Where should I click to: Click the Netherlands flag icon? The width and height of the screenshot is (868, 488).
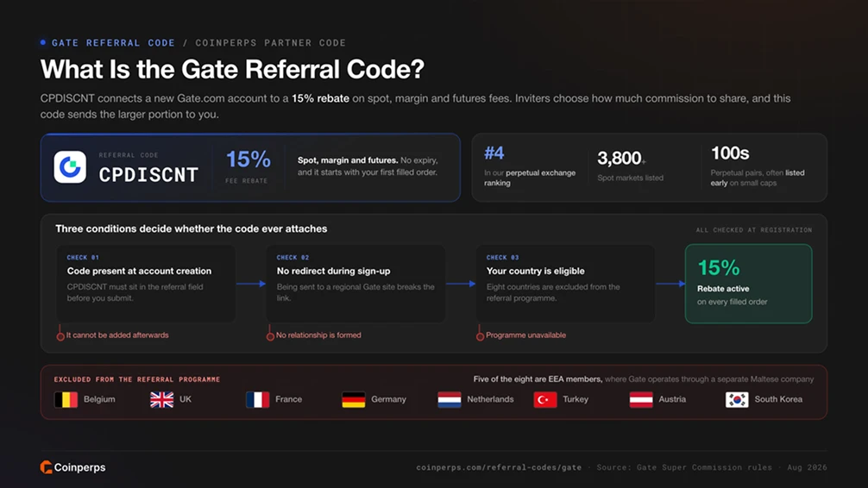[449, 399]
